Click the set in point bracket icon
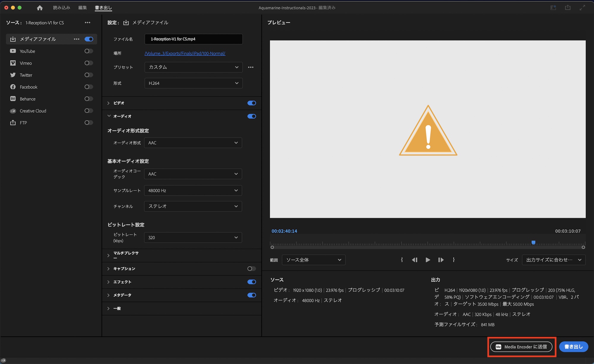 (402, 260)
